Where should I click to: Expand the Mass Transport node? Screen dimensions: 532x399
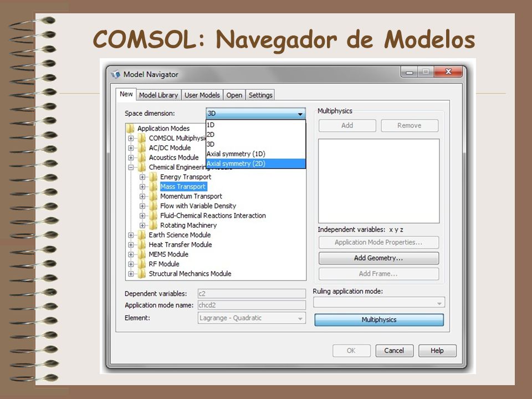point(142,187)
